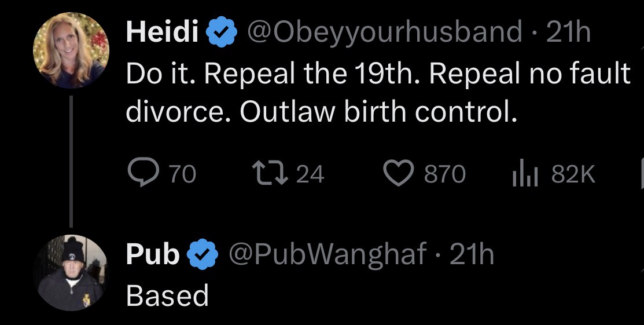This screenshot has height=325, width=644.
Task: Click the like count 870
Action: tap(444, 174)
